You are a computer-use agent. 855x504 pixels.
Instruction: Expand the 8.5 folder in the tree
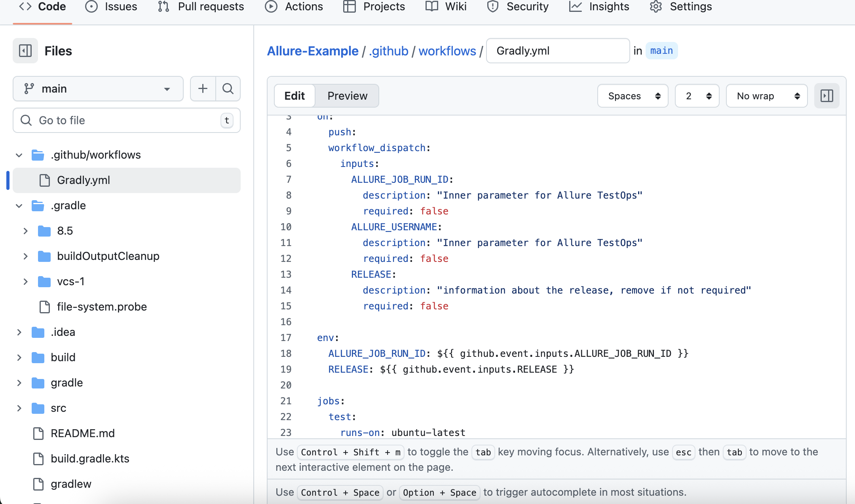point(26,231)
